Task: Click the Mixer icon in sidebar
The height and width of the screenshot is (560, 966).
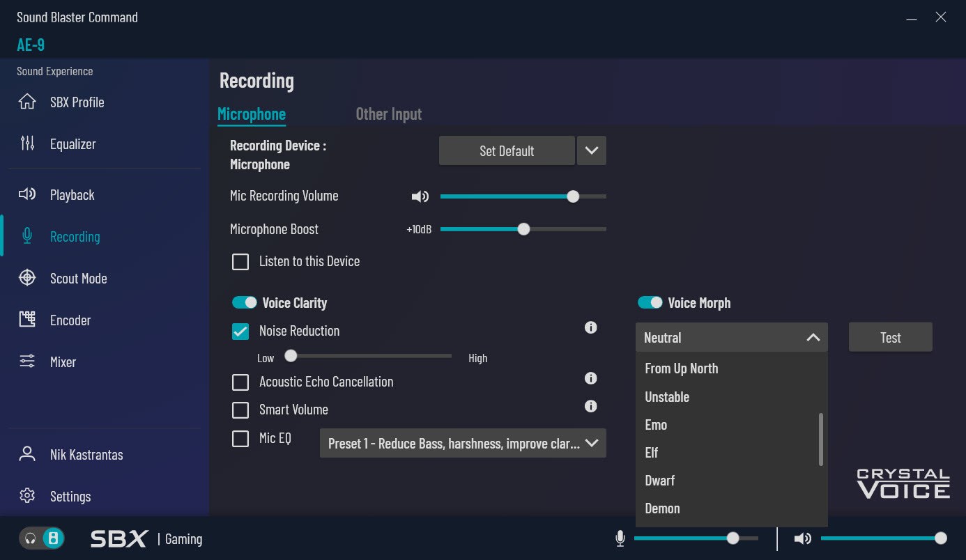Action: [x=27, y=361]
